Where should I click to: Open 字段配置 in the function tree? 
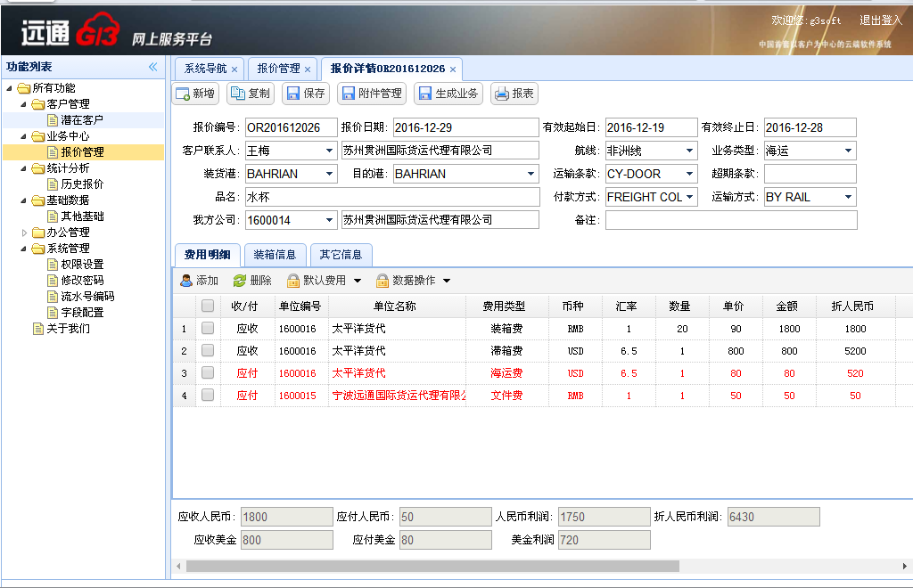pyautogui.click(x=82, y=313)
